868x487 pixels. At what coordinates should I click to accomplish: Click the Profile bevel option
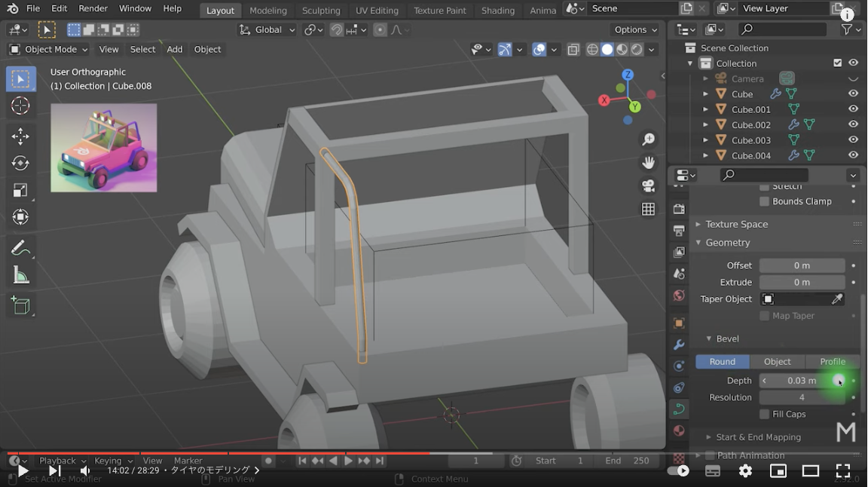pos(832,361)
